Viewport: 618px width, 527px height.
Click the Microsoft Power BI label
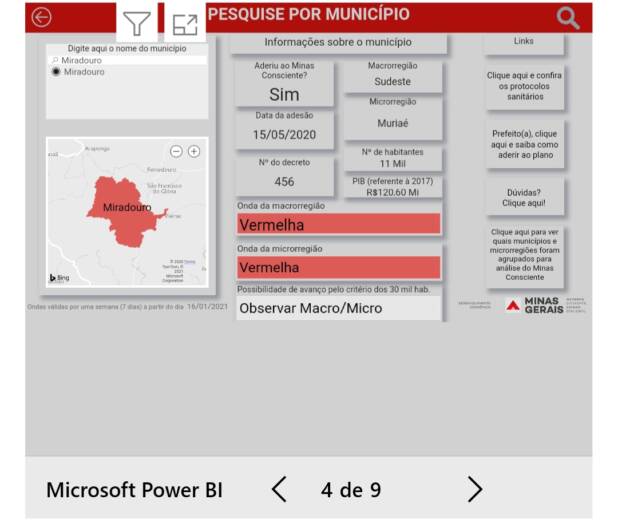pos(134,490)
